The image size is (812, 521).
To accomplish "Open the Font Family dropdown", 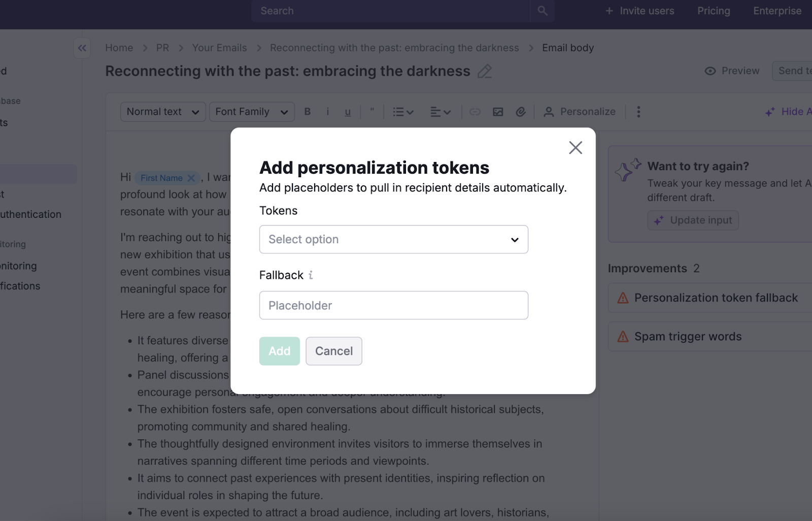I will point(251,112).
